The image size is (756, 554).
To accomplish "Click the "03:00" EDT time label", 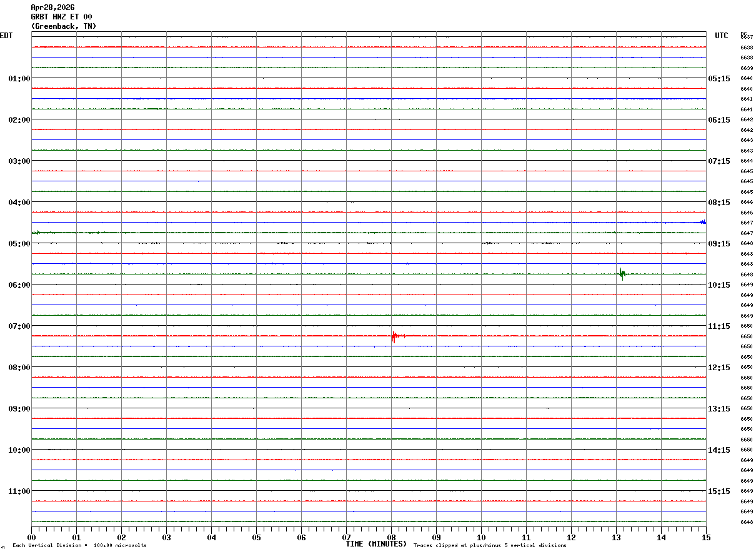I will coord(19,161).
